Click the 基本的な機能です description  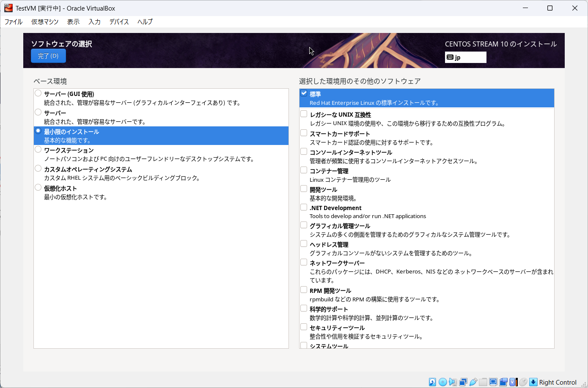(x=68, y=140)
